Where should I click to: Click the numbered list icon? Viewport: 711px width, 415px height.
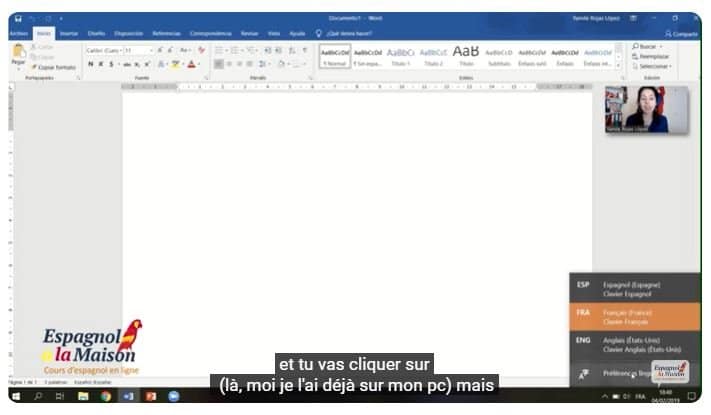click(x=234, y=50)
